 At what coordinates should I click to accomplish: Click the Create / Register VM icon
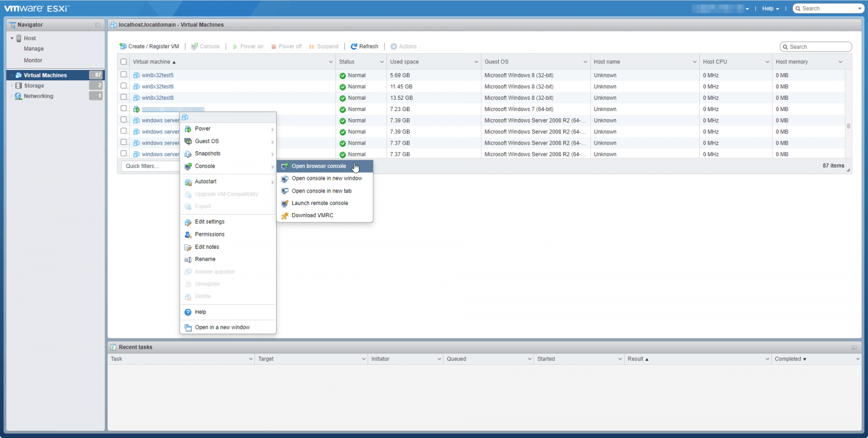[123, 47]
